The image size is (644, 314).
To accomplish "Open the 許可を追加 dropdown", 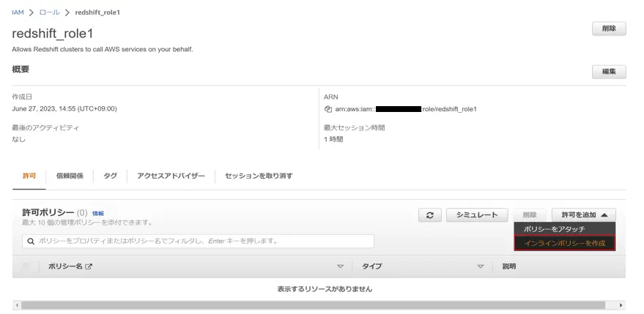I will point(584,215).
